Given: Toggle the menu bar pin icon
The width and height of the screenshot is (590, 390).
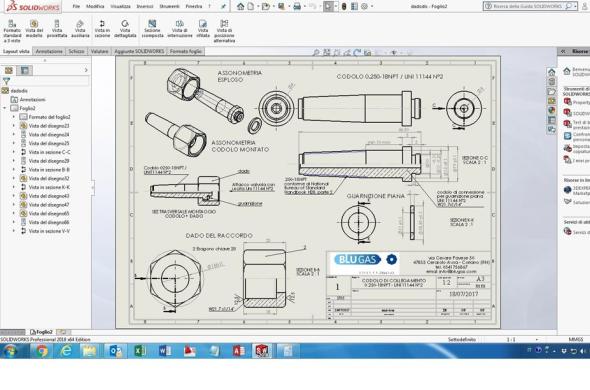Looking at the screenshot, I should [x=224, y=6].
